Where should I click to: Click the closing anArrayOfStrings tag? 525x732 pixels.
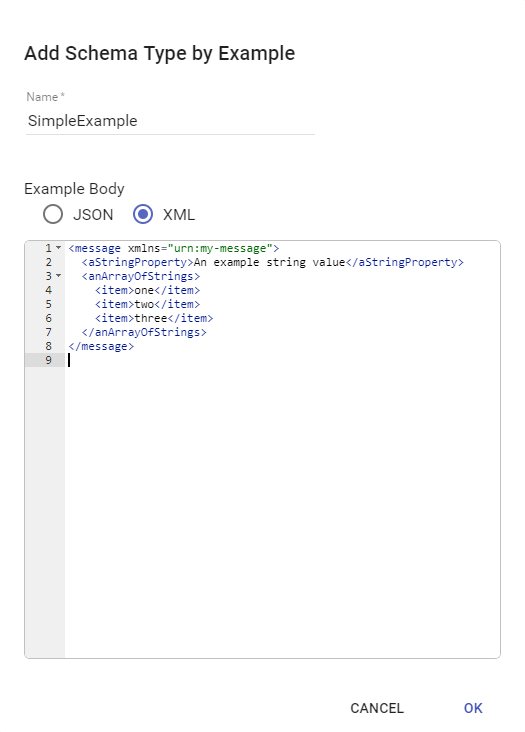pos(144,332)
